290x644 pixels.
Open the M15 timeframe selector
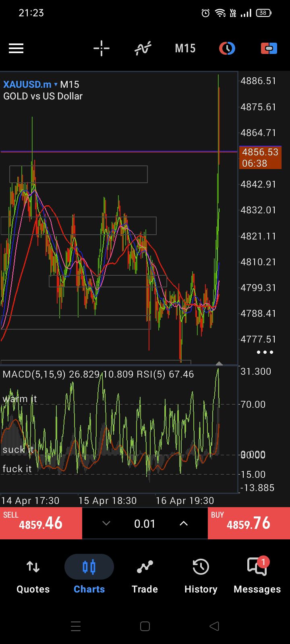185,49
